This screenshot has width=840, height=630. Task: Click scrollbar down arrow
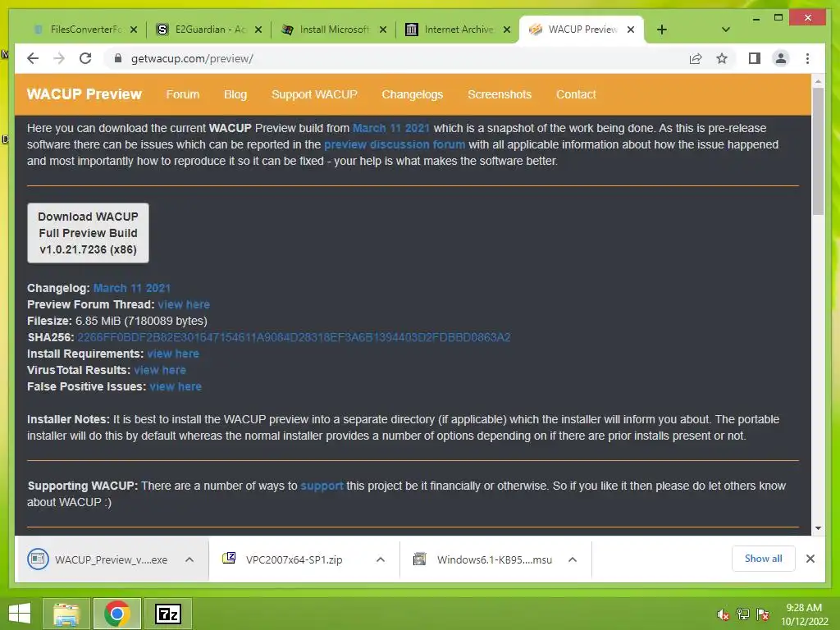click(818, 528)
